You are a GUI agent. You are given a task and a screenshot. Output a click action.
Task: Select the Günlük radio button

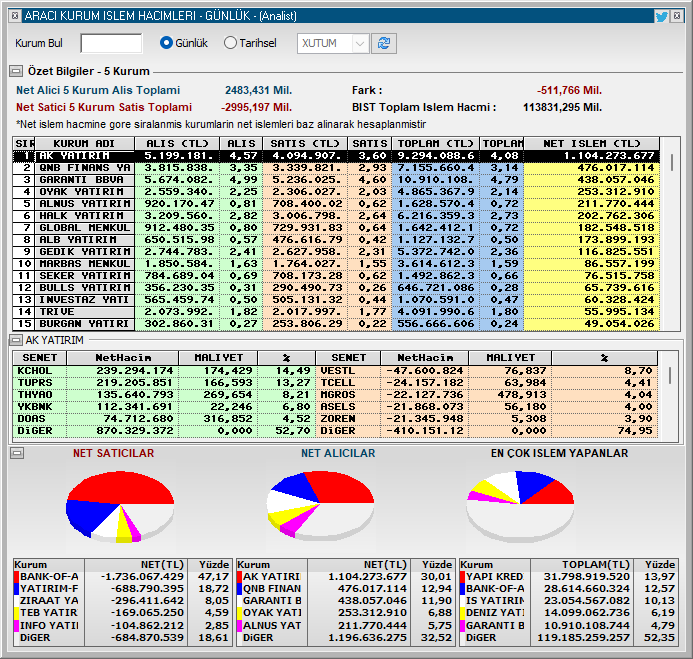coord(166,43)
